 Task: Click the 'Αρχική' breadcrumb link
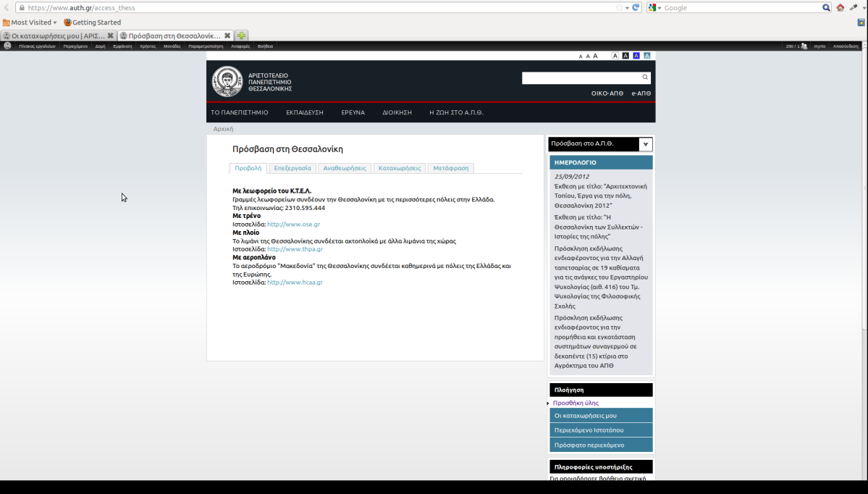(x=223, y=129)
